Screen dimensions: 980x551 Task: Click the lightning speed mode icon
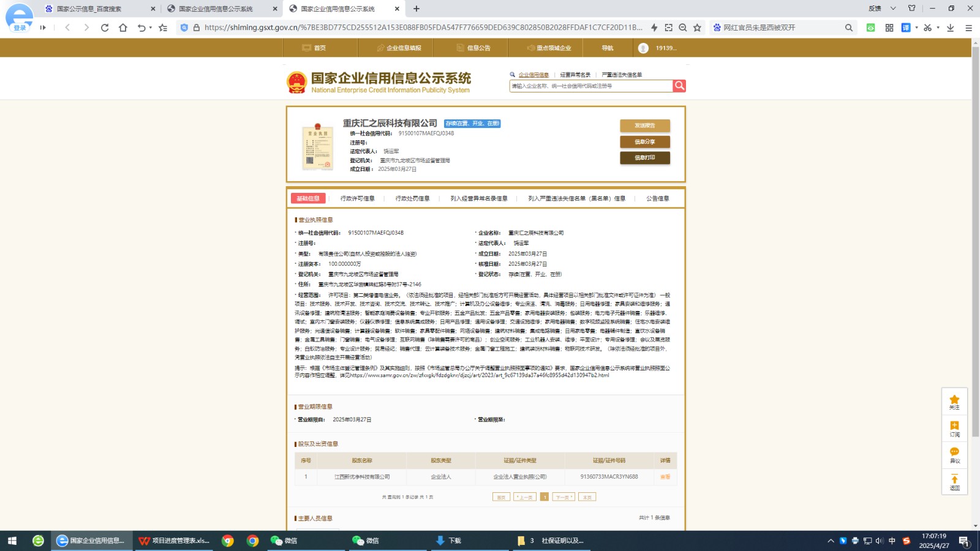click(x=654, y=28)
